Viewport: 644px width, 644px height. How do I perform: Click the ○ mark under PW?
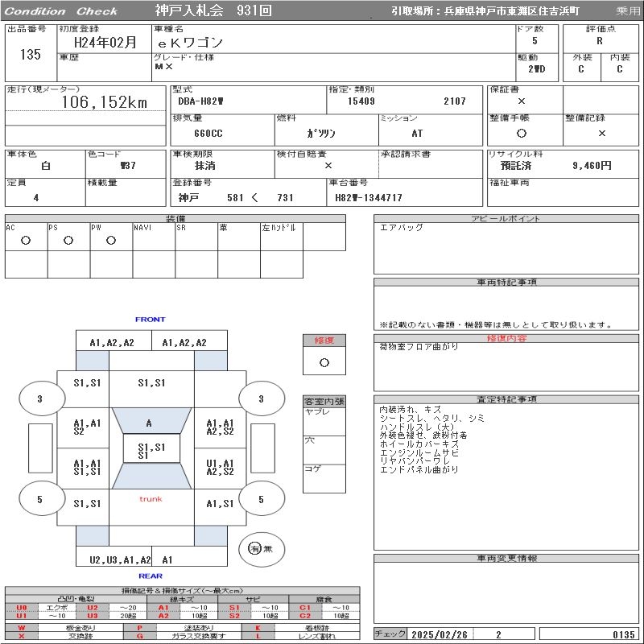pyautogui.click(x=111, y=240)
